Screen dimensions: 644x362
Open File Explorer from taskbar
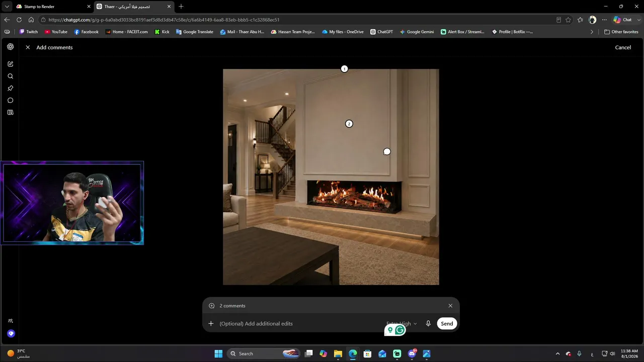pos(338,353)
